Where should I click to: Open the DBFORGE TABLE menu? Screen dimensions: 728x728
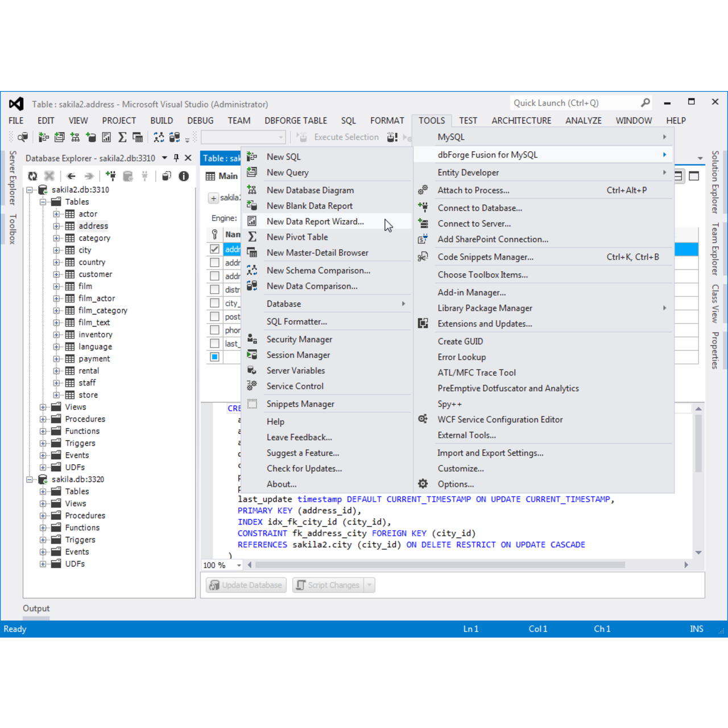(x=295, y=121)
